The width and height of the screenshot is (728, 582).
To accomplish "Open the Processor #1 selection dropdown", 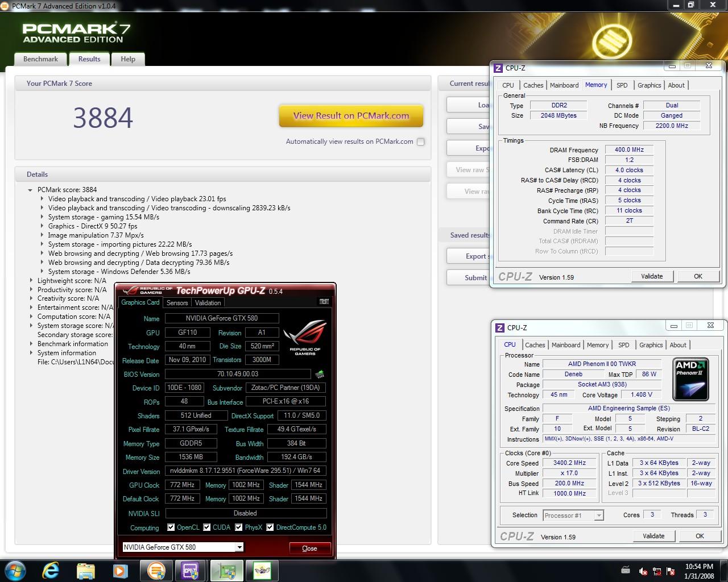I will [598, 516].
